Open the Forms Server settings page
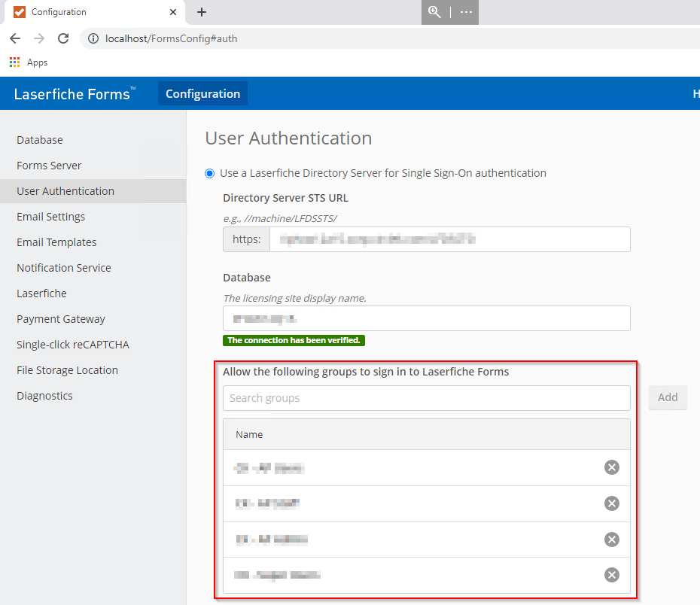 [93, 166]
